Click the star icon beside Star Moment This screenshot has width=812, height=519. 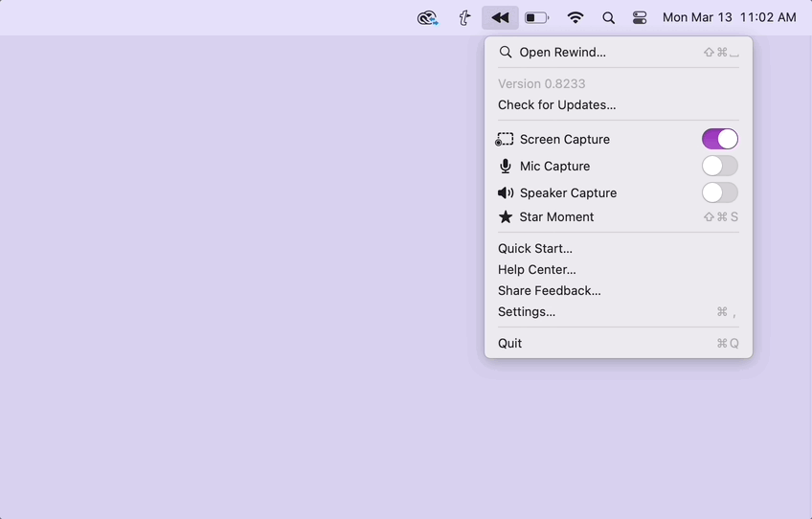pos(506,216)
